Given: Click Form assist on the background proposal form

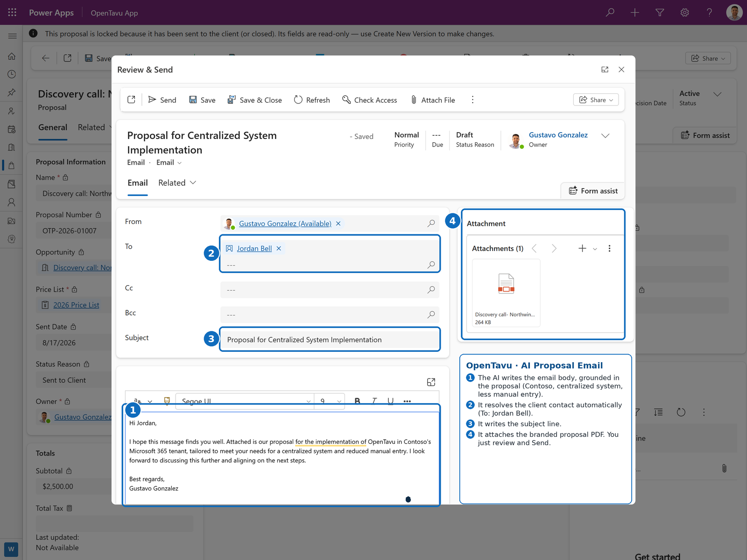Looking at the screenshot, I should pos(705,135).
